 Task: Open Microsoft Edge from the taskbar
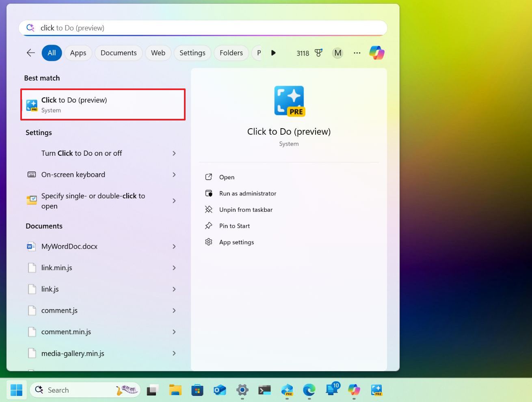click(x=309, y=390)
